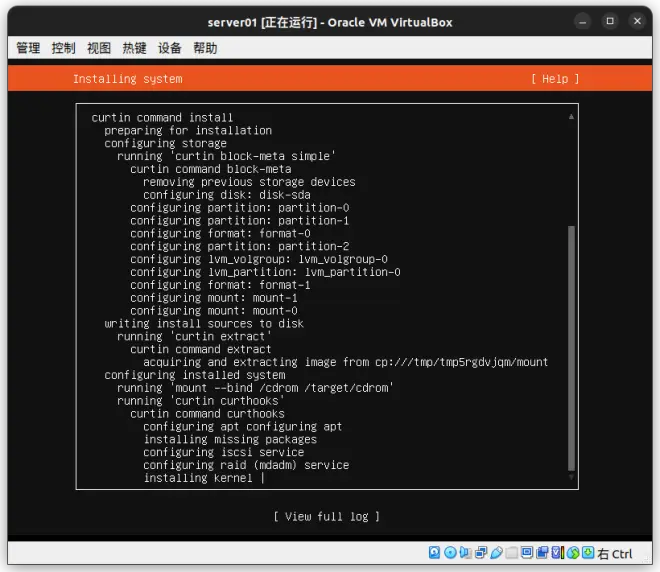660x572 pixels.
Task: Click the hard disk activity status icon
Action: (x=434, y=553)
